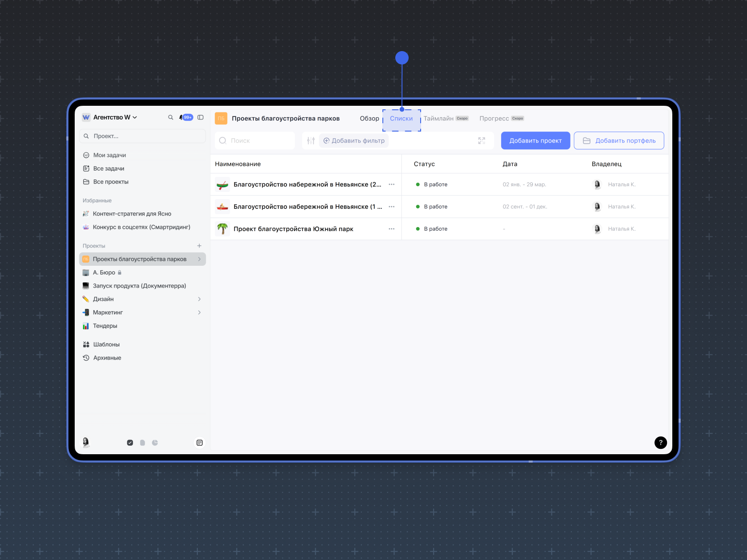Open the Агентство W workspace dropdown
Viewport: 747px width, 560px height.
(x=115, y=117)
